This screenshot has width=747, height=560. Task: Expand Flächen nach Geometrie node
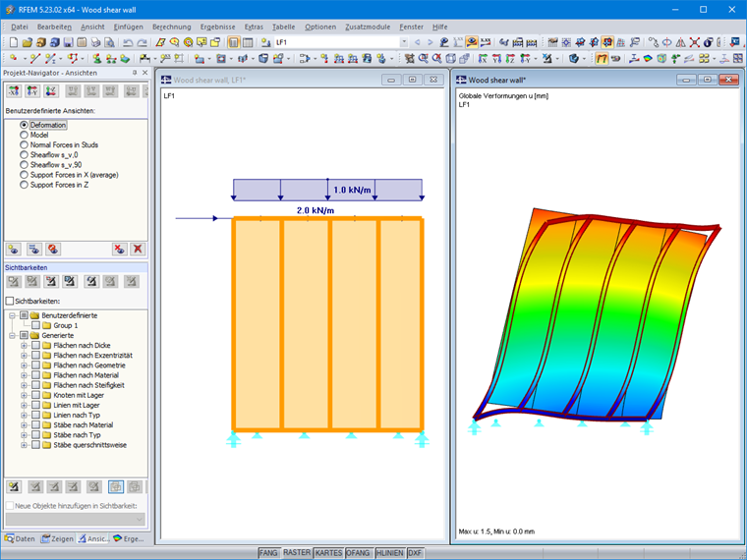tap(24, 365)
